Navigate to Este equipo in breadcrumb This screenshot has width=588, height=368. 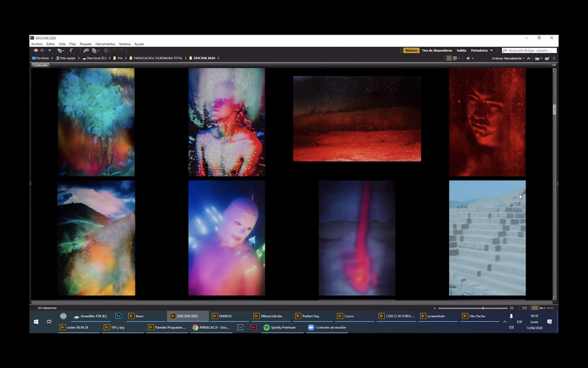[x=65, y=58]
